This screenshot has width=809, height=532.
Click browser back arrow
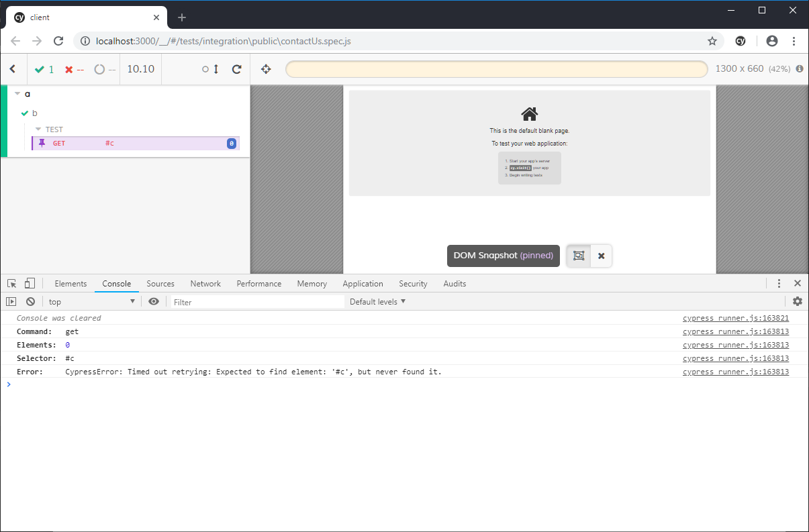pos(15,41)
